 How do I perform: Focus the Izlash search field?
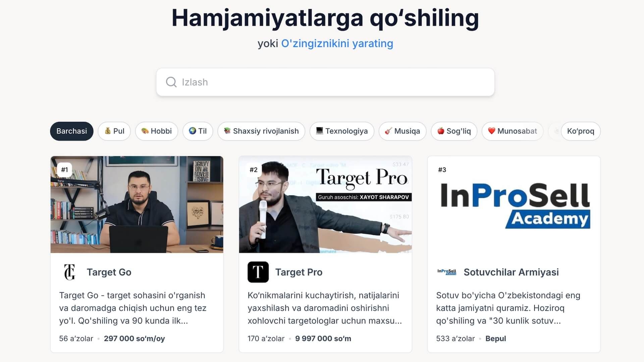click(325, 82)
